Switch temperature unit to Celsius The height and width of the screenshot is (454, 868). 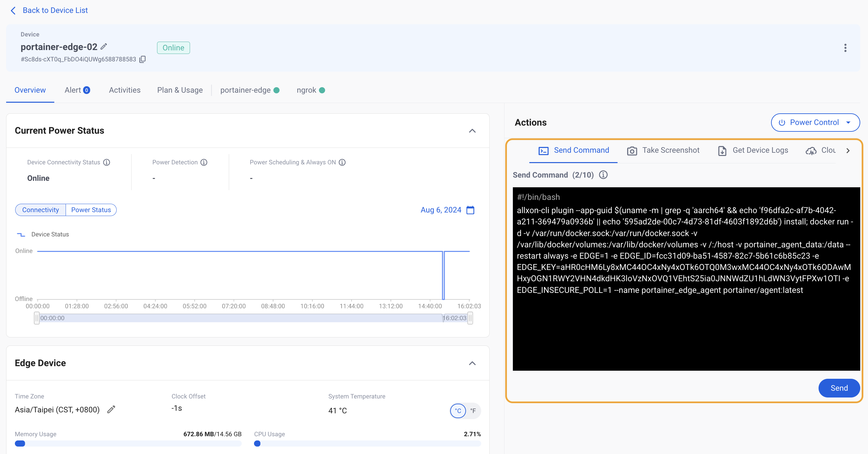[x=458, y=410]
